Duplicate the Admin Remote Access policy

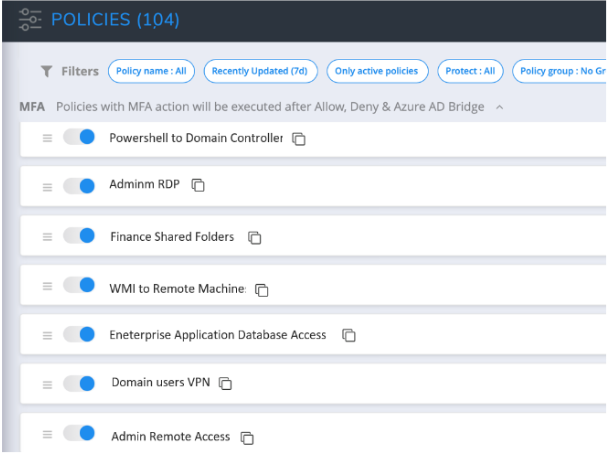tap(247, 438)
